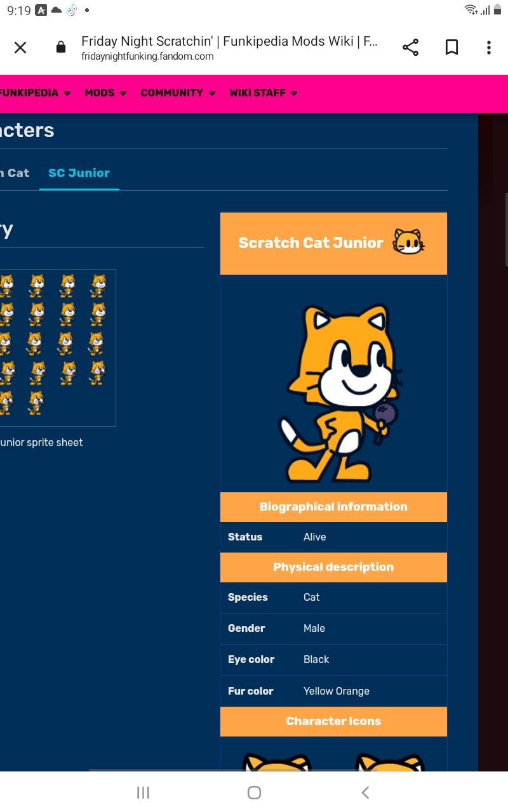Select the Species value Cat
The height and width of the screenshot is (812, 508).
[x=311, y=597]
